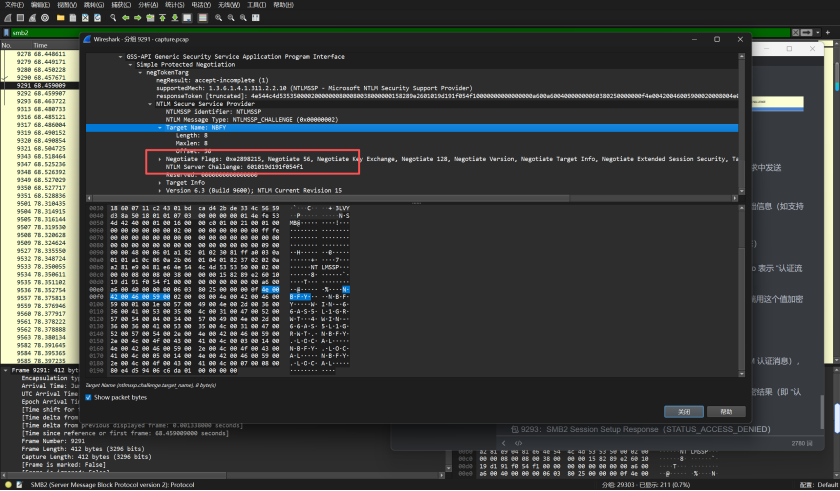Open the 统计(S) menu
Image resolution: width=840 pixels, height=491 pixels.
173,4
